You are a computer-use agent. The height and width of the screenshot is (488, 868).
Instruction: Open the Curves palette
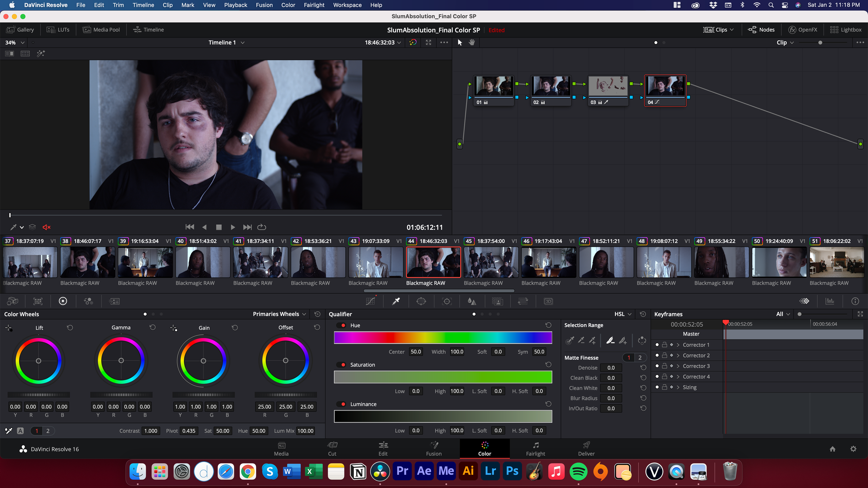371,301
